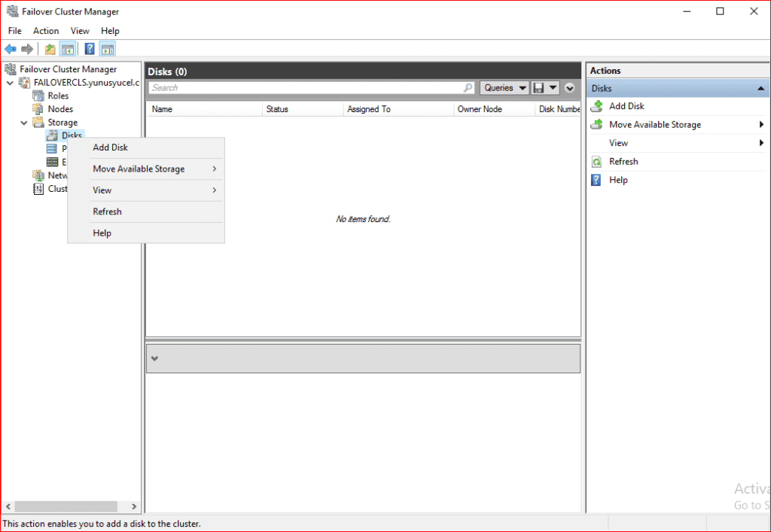This screenshot has height=532, width=771.
Task: Choose Add Disk from the context menu
Action: click(x=110, y=147)
